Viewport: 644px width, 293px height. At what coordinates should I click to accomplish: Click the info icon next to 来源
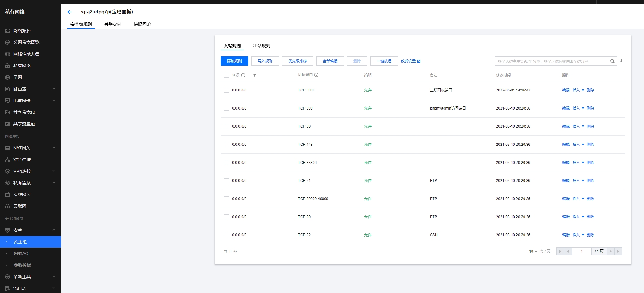243,75
